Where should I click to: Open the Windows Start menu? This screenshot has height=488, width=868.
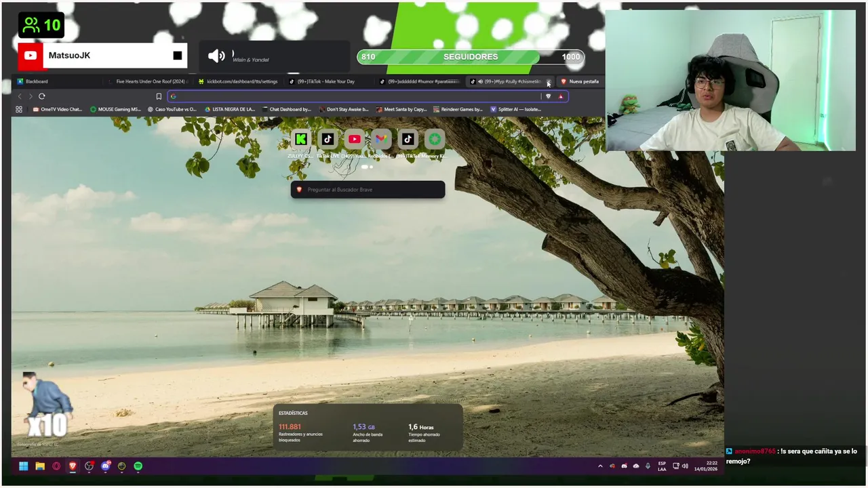[23, 466]
